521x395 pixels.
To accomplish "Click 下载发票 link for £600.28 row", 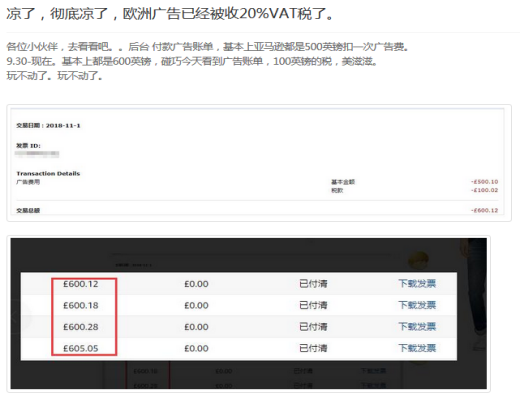I will pyautogui.click(x=417, y=327).
